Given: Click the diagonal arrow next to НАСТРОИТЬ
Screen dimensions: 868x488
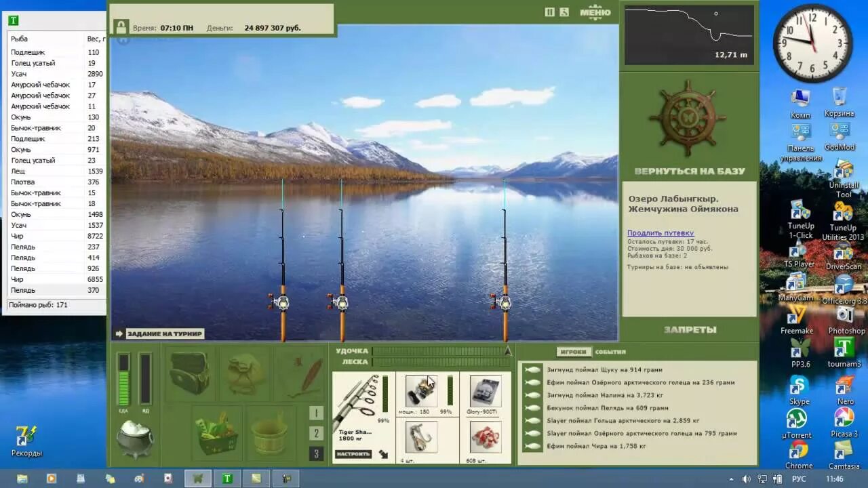Looking at the screenshot, I should point(384,454).
